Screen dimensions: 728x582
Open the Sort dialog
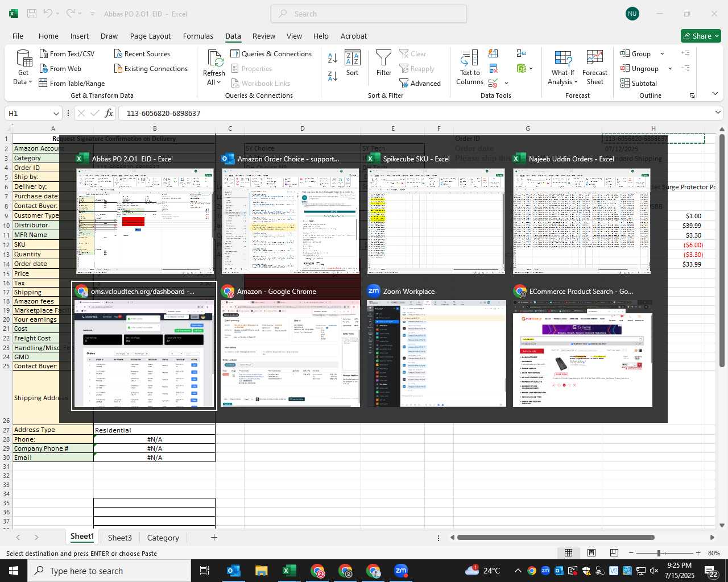coord(353,63)
